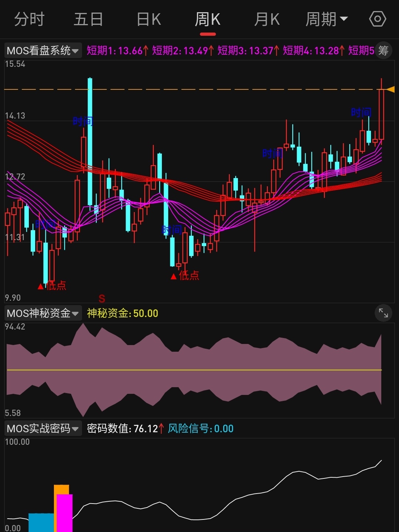Viewport: 399px width, 532px height.
Task: Open chart settings hexagon icon
Action: [378, 19]
